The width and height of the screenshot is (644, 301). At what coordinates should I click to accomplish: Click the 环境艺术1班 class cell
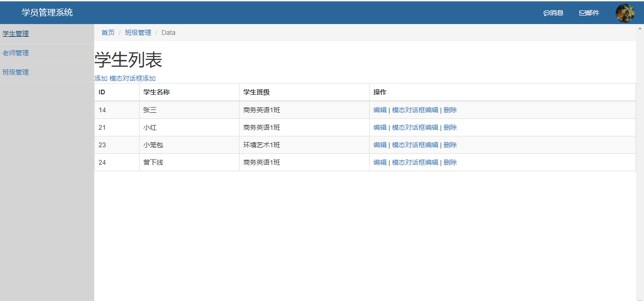304,145
